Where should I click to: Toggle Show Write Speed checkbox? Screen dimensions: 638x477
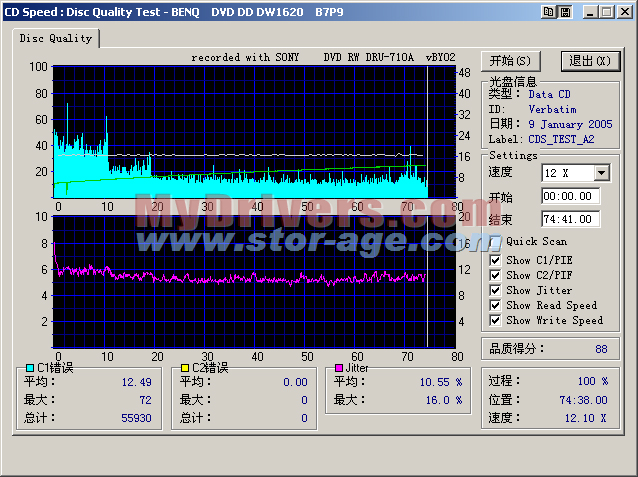coord(496,320)
